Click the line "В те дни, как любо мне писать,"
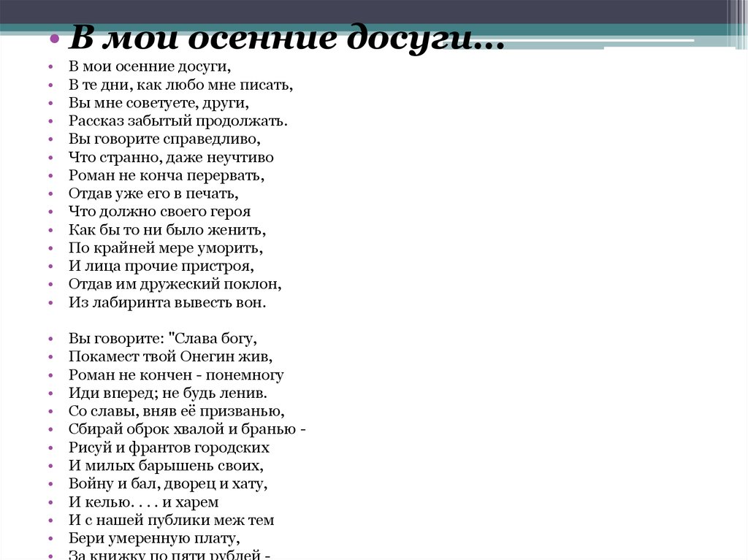 (180, 85)
